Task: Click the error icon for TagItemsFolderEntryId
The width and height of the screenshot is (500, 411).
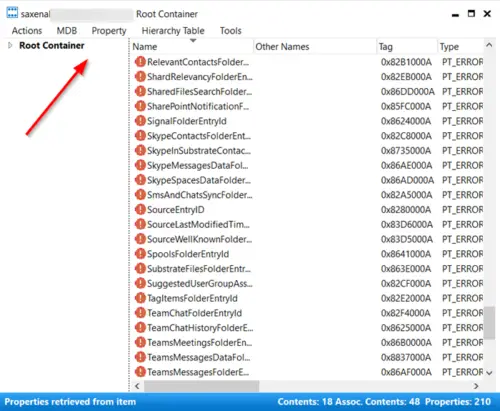Action: coord(140,298)
